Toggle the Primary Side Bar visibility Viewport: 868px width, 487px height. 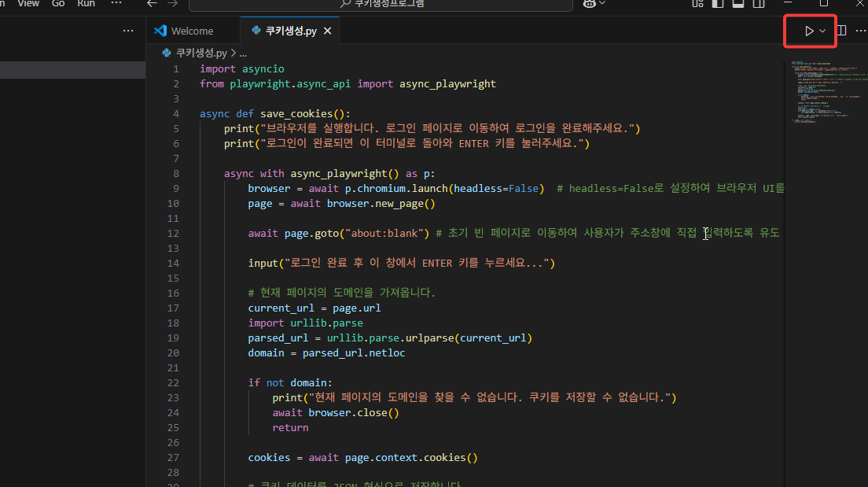717,4
